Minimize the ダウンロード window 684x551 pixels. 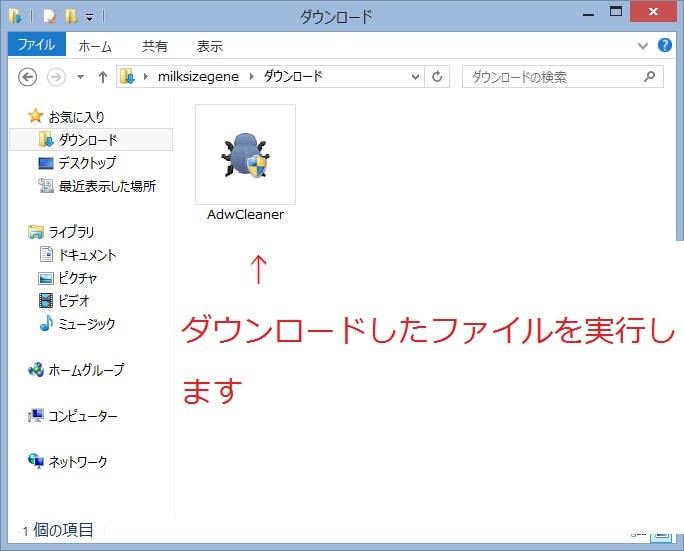[588, 14]
